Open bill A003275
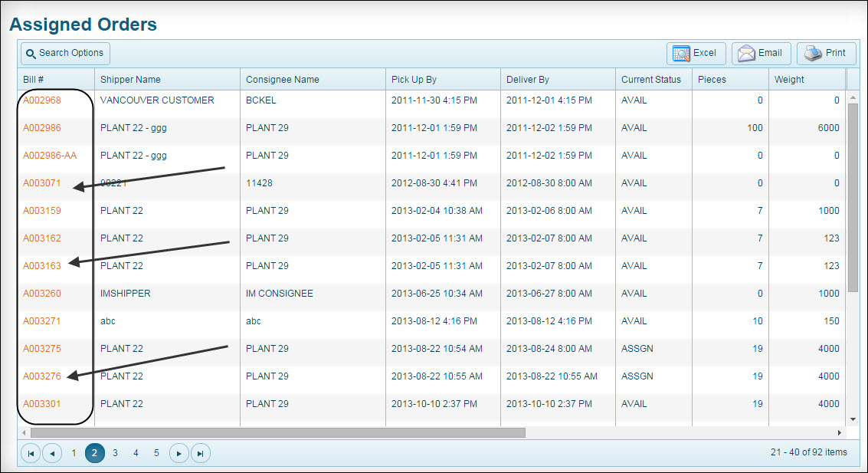The height and width of the screenshot is (473, 868). coord(42,349)
